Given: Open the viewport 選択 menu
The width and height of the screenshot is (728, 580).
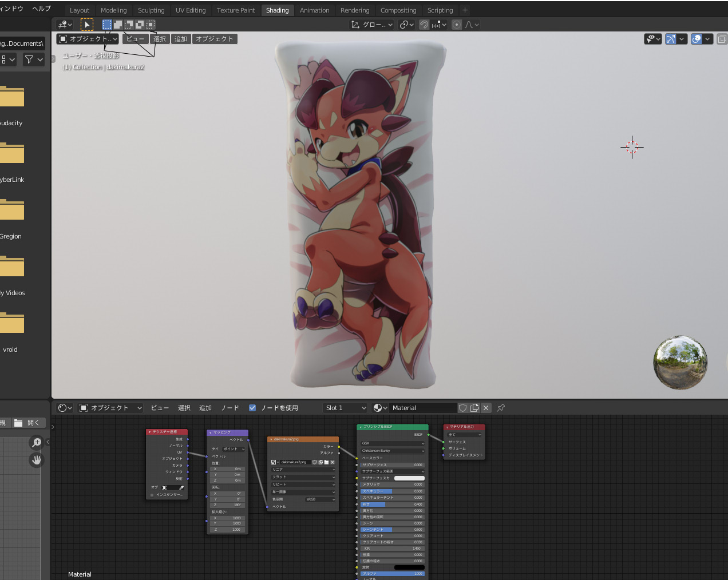Looking at the screenshot, I should click(x=160, y=39).
